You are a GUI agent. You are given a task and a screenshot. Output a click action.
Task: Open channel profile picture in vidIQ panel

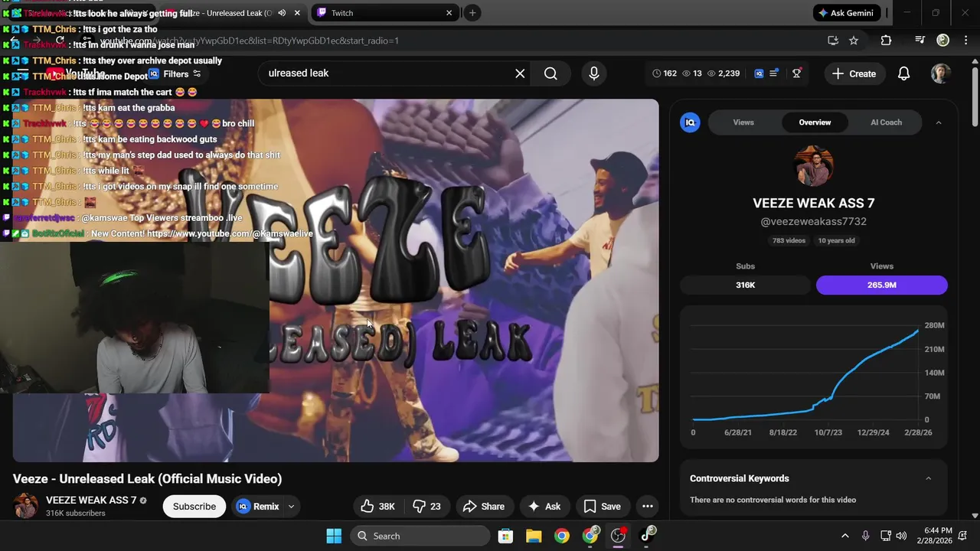814,165
